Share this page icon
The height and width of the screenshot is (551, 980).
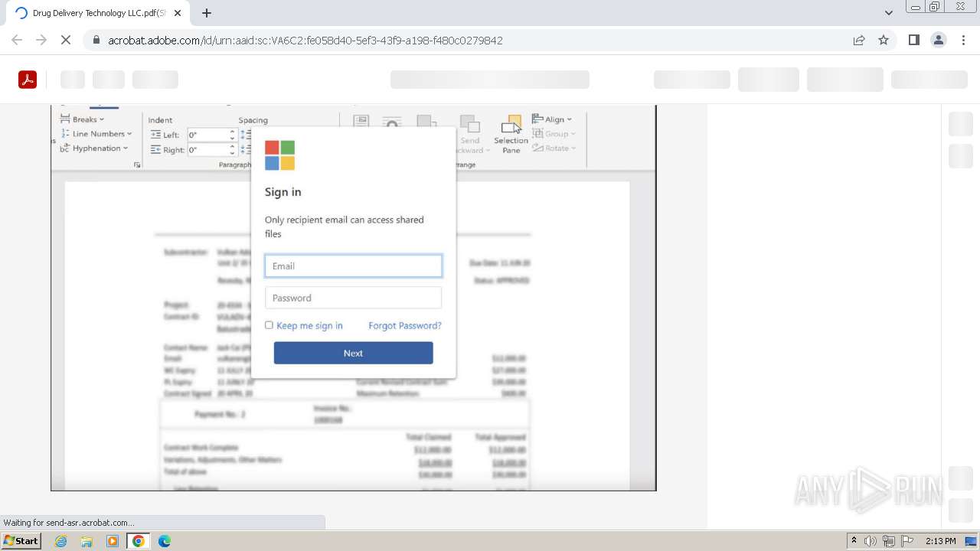859,40
